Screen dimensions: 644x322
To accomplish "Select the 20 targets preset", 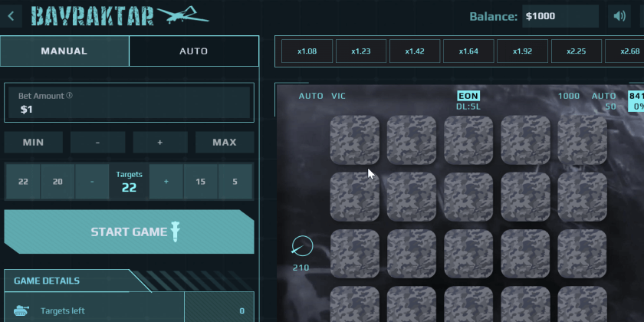I will point(58,182).
